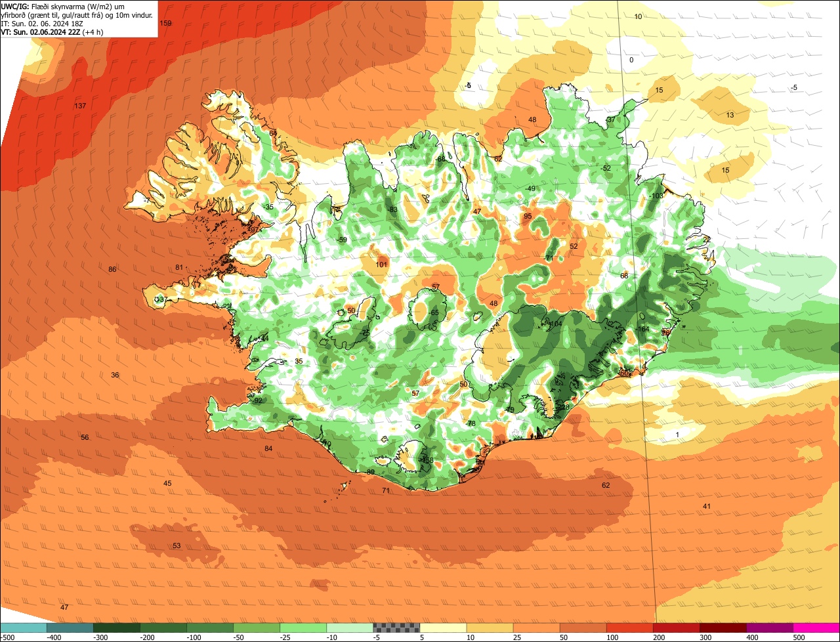The image size is (840, 642).
Task: Select the pale yellow legend swatch between 5 and 10
Action: click(443, 628)
